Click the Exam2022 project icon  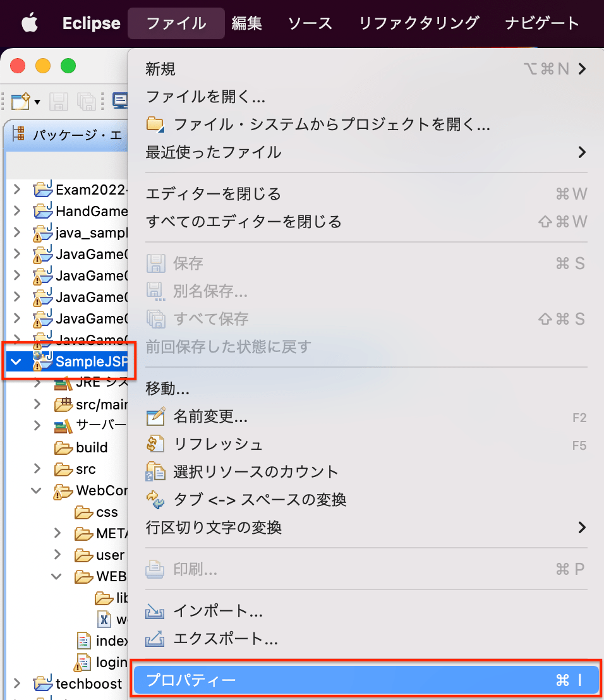(x=43, y=189)
